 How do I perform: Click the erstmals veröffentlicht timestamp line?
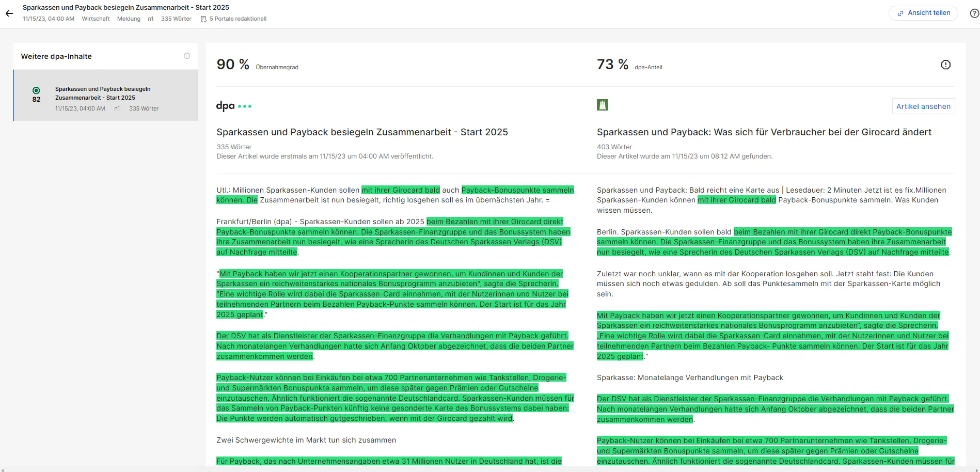325,156
